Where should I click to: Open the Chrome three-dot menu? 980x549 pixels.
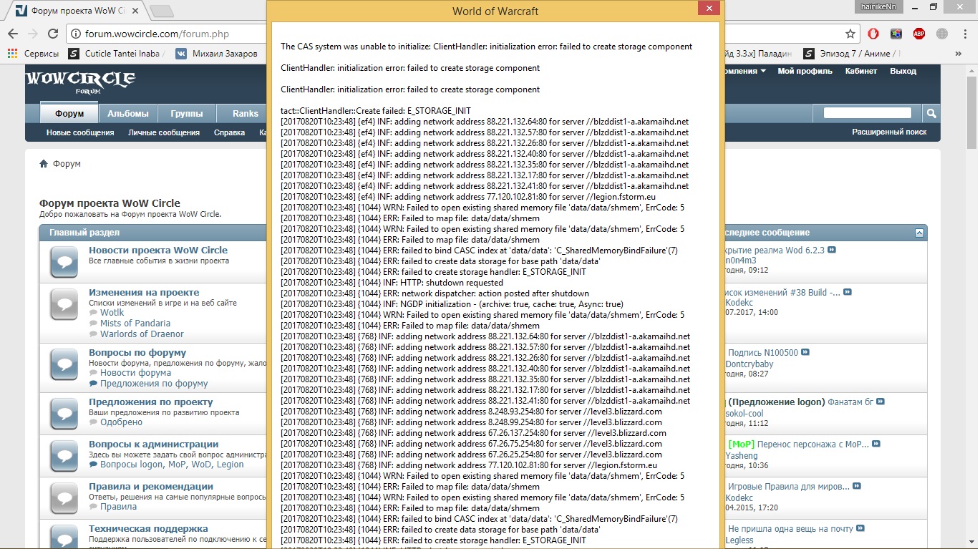point(964,34)
